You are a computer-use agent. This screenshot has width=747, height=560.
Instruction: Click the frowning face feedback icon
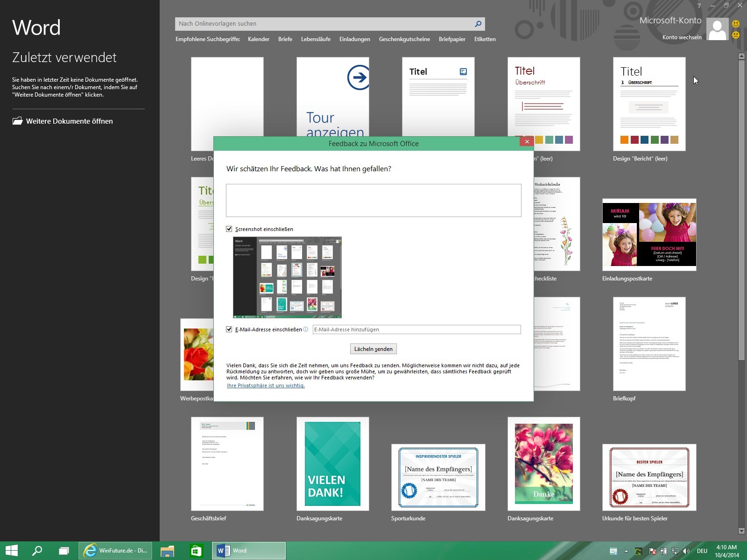736,35
